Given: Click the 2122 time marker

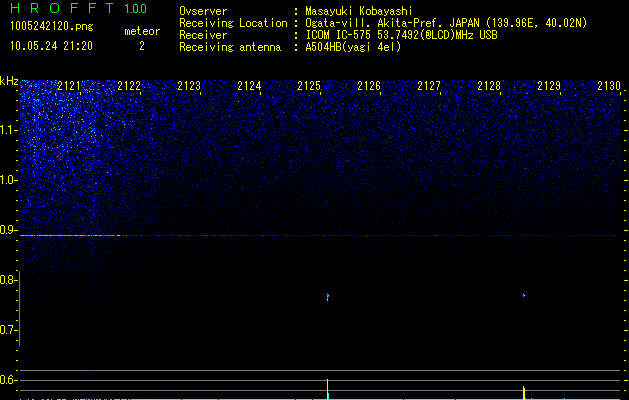Looking at the screenshot, I should (x=129, y=86).
